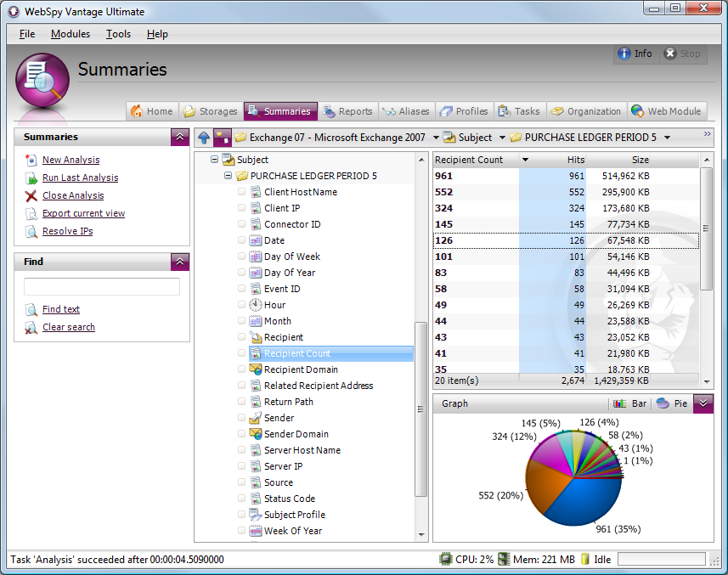728x575 pixels.
Task: Click the Recipient node icon
Action: tap(256, 337)
